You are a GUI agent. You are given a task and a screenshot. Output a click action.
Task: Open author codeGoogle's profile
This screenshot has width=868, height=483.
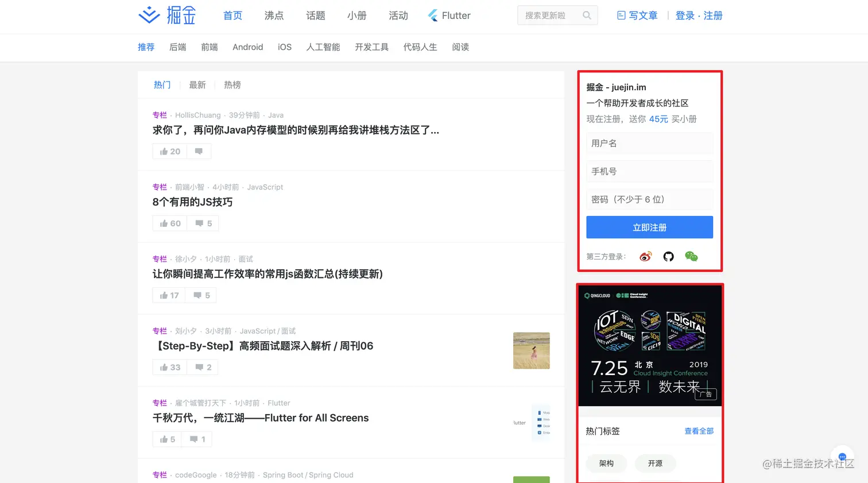196,475
